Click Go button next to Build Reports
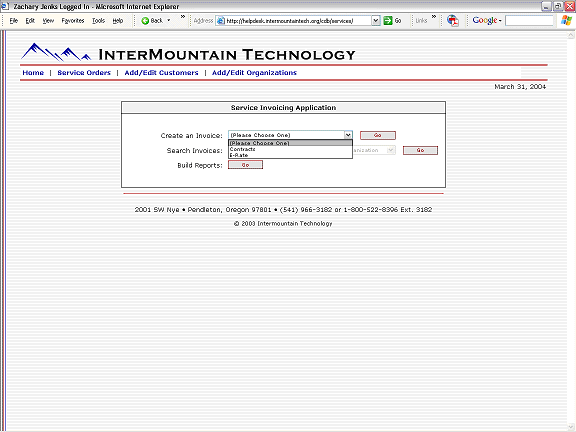The image size is (576, 432). pos(245,165)
